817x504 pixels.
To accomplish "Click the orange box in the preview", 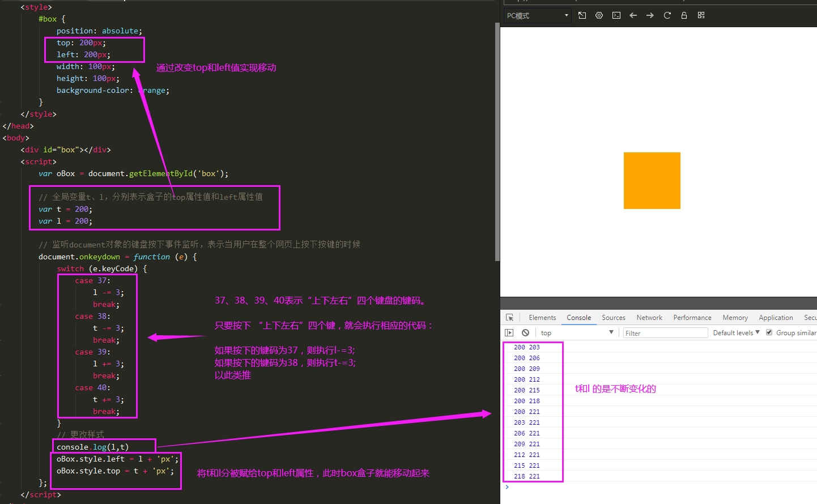I will 652,181.
